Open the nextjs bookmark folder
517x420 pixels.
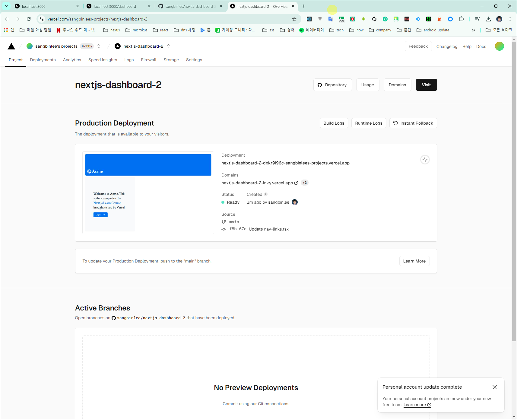point(112,30)
